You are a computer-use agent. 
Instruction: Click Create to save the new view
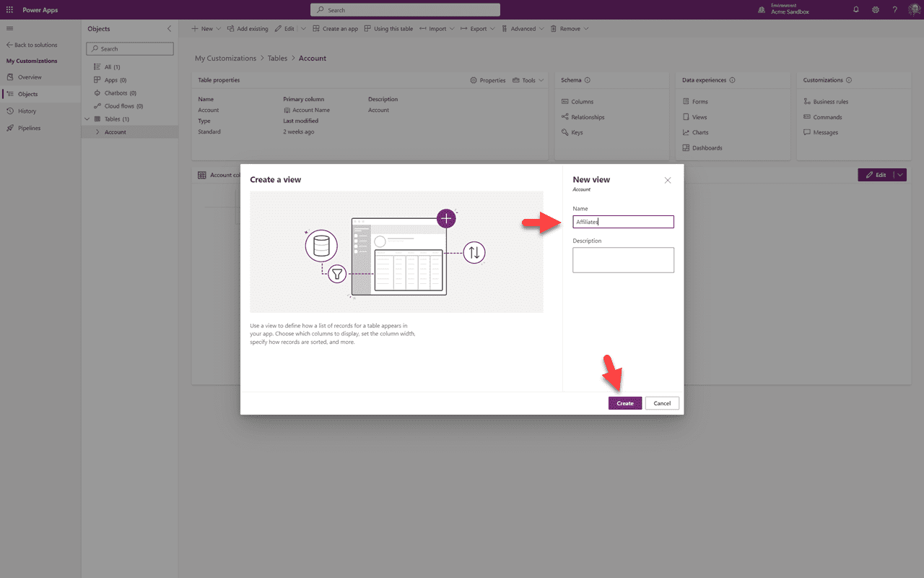pyautogui.click(x=624, y=403)
